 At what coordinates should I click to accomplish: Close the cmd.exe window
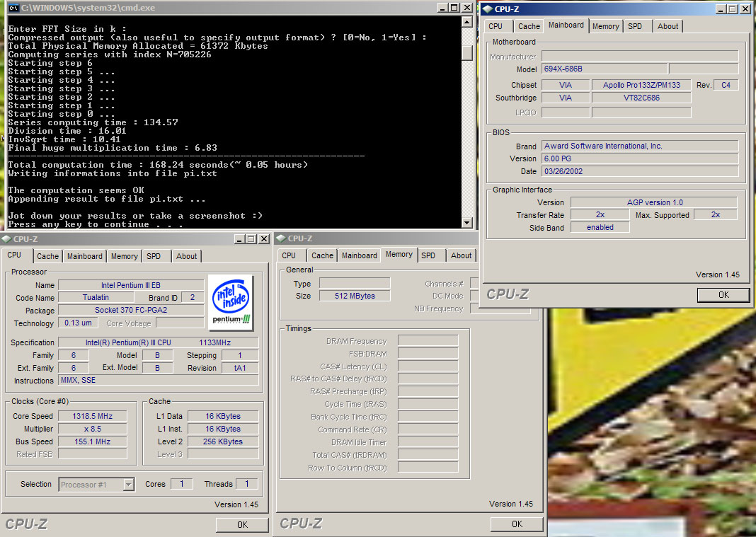click(466, 7)
